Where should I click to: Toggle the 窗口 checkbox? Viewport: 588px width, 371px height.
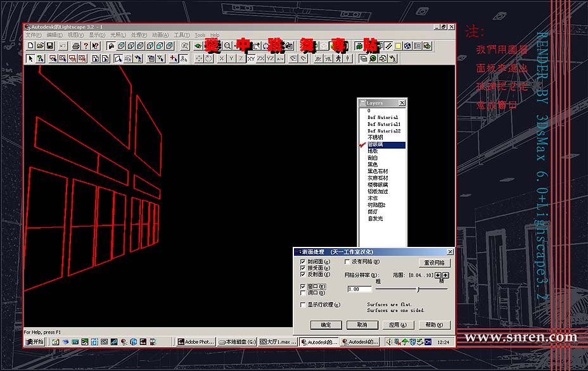click(x=303, y=286)
